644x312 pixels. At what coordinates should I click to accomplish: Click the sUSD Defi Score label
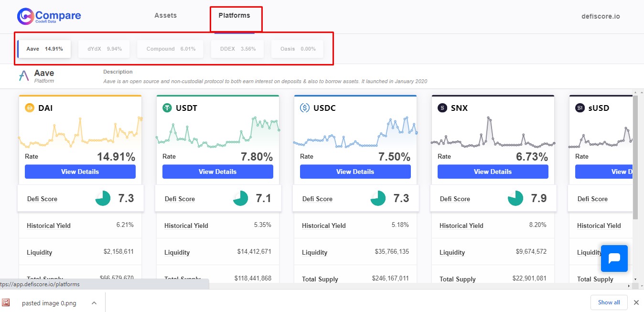point(592,199)
